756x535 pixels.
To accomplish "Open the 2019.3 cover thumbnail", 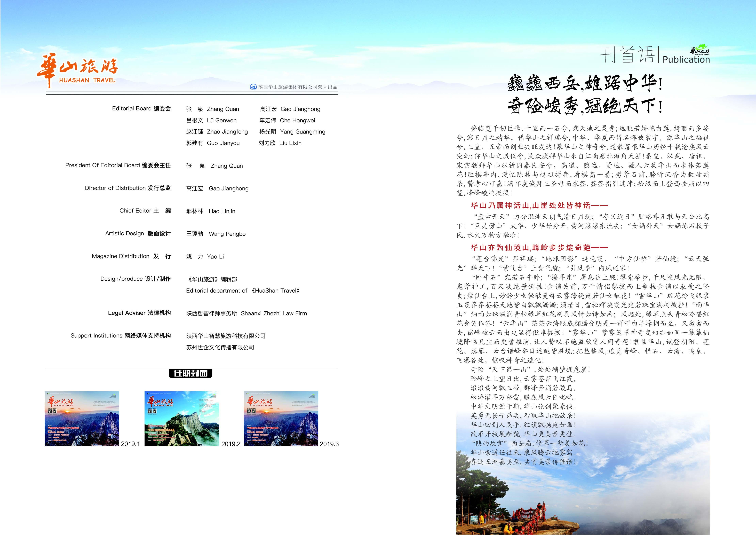I will (x=281, y=418).
